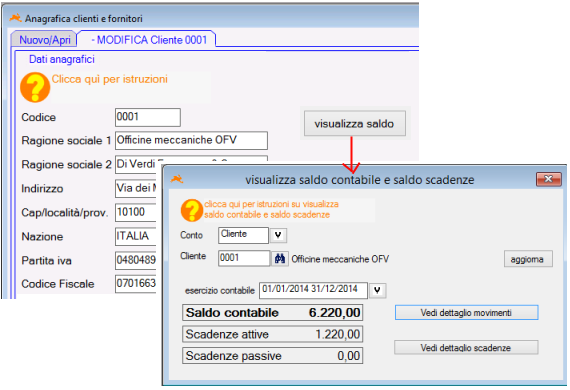Open Vedi dettaglio scadenze
This screenshot has height=390, width=570.
(466, 348)
